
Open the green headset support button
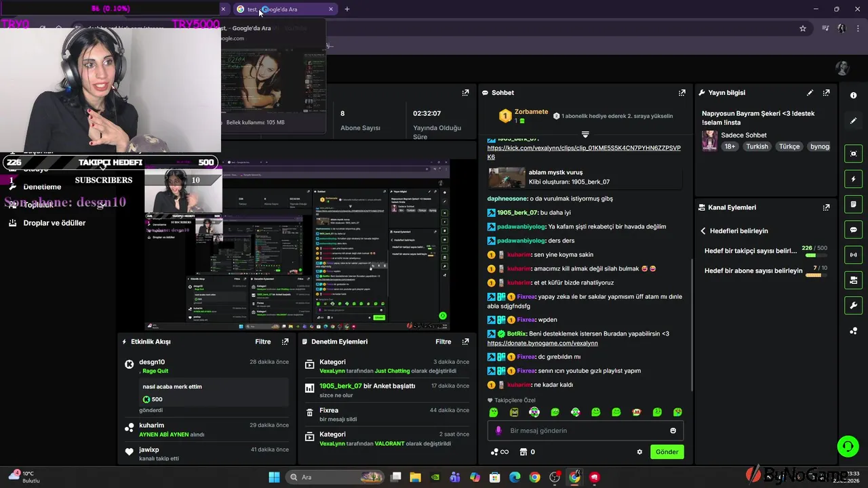[x=848, y=446]
